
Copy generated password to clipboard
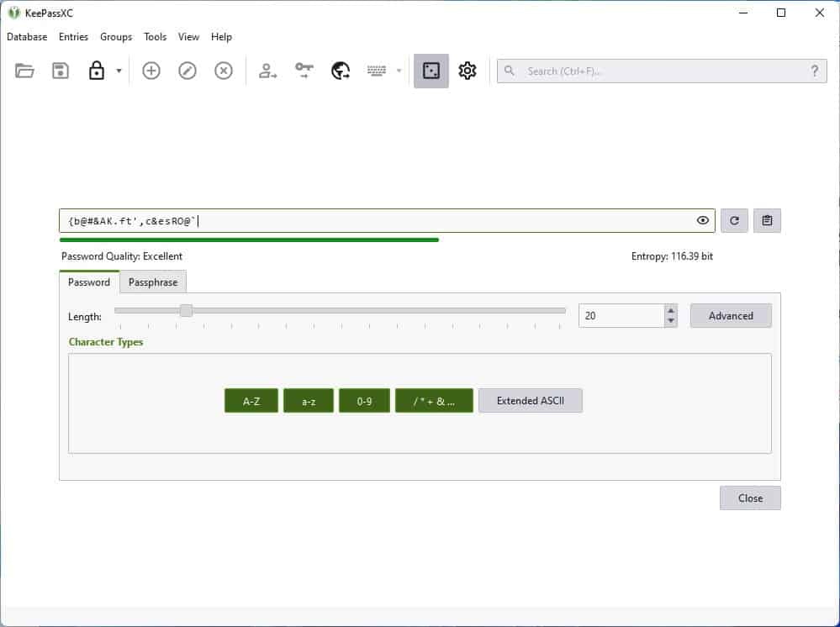point(767,220)
